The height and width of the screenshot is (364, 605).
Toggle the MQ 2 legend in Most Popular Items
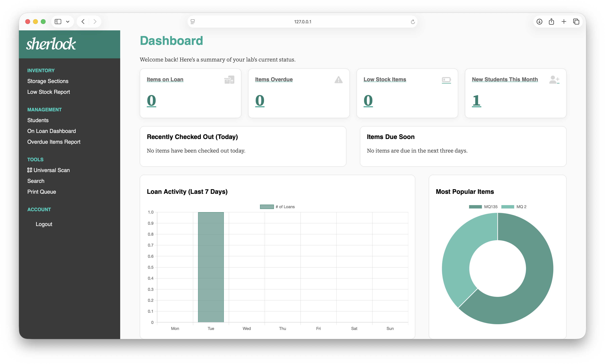point(514,206)
